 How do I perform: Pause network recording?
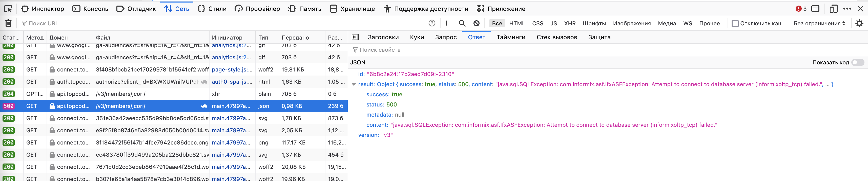[448, 23]
